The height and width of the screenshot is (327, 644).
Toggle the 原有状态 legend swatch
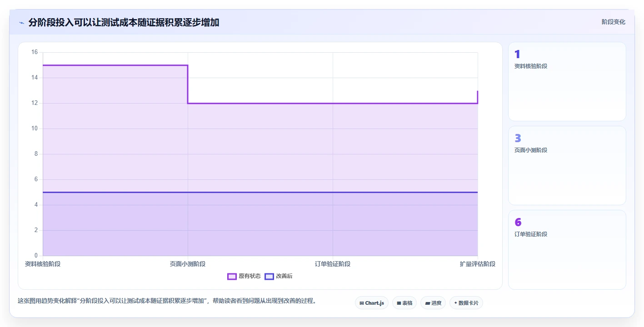(232, 276)
